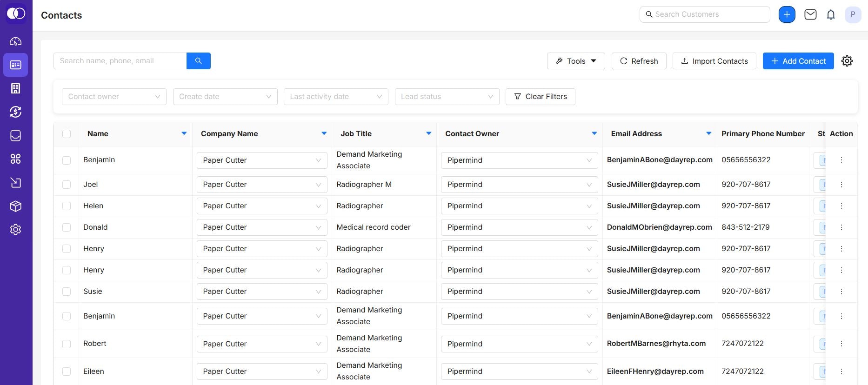Viewport: 868px width, 385px height.
Task: Open action menu for Helen row
Action: 841,206
